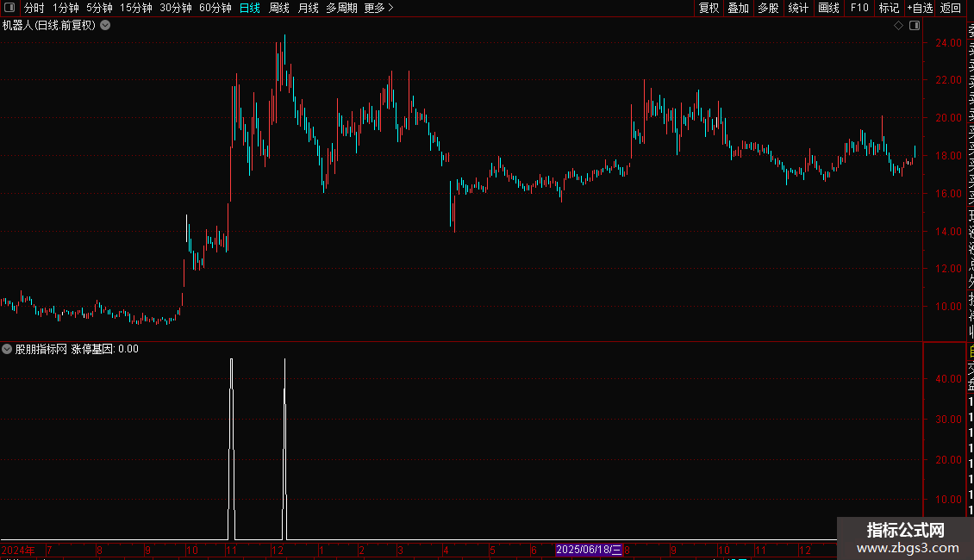Click the diamond icon in chart corner

point(898,26)
